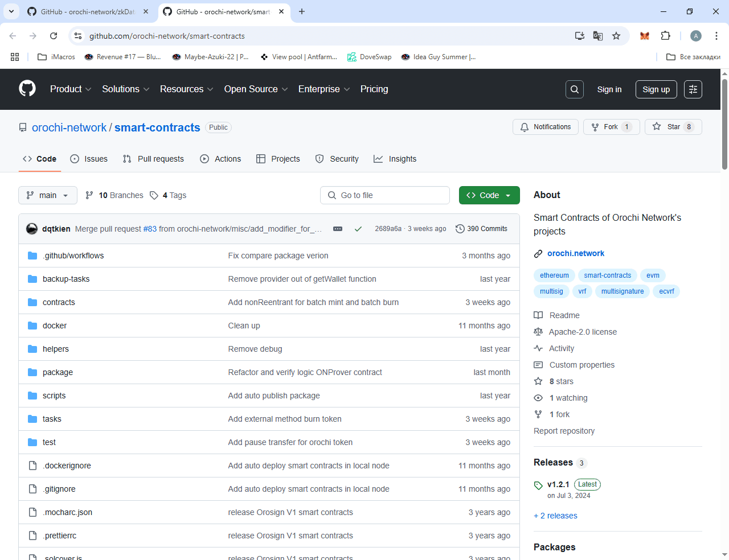Expand the Enterprise menu

pos(324,89)
